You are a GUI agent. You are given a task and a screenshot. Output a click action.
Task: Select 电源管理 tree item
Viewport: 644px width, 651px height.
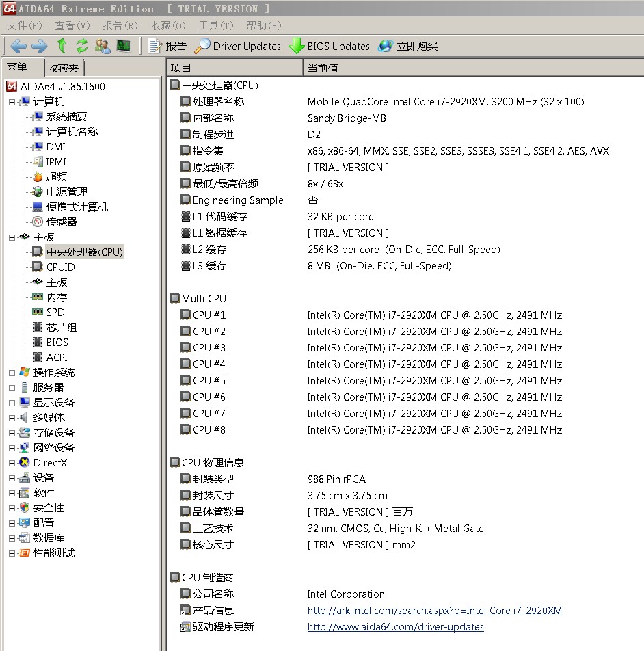pos(67,191)
